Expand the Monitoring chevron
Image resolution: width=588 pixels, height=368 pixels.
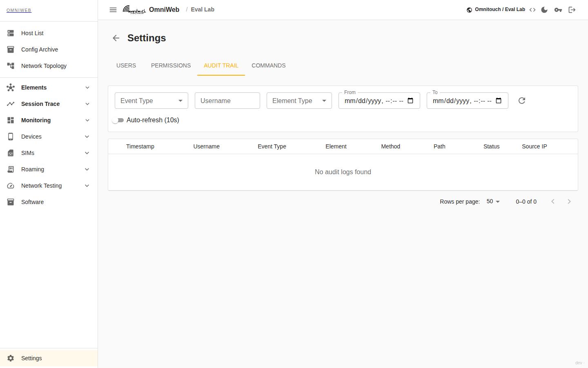pos(87,120)
